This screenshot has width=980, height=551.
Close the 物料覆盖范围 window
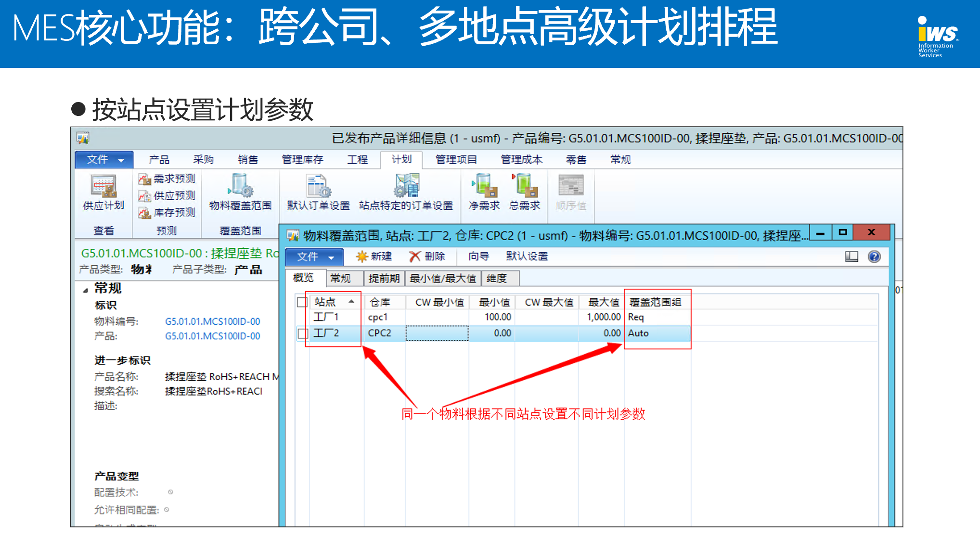point(871,232)
